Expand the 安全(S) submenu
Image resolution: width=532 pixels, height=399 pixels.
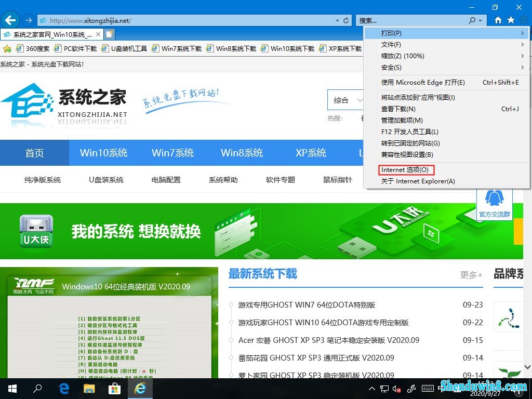pyautogui.click(x=446, y=68)
